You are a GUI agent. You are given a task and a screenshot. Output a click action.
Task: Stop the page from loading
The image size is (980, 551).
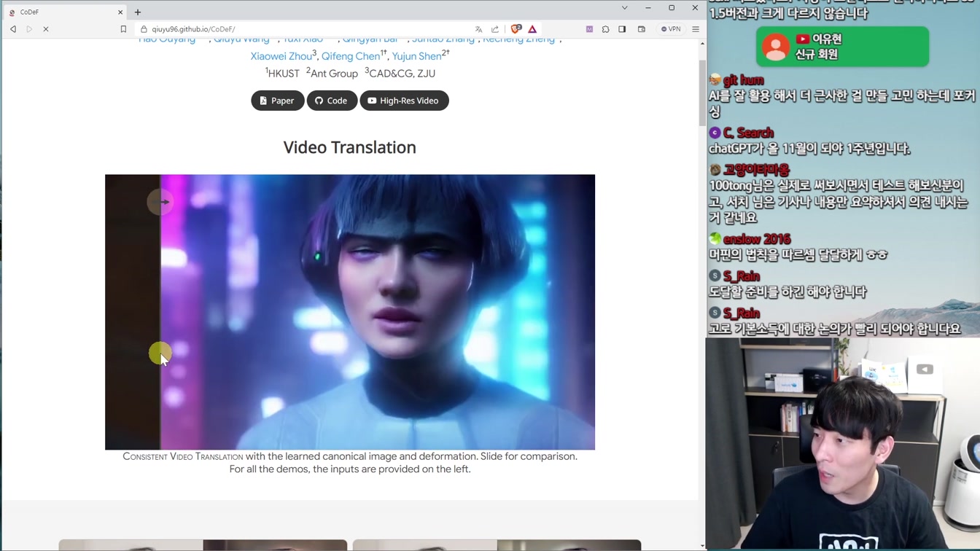(x=46, y=29)
